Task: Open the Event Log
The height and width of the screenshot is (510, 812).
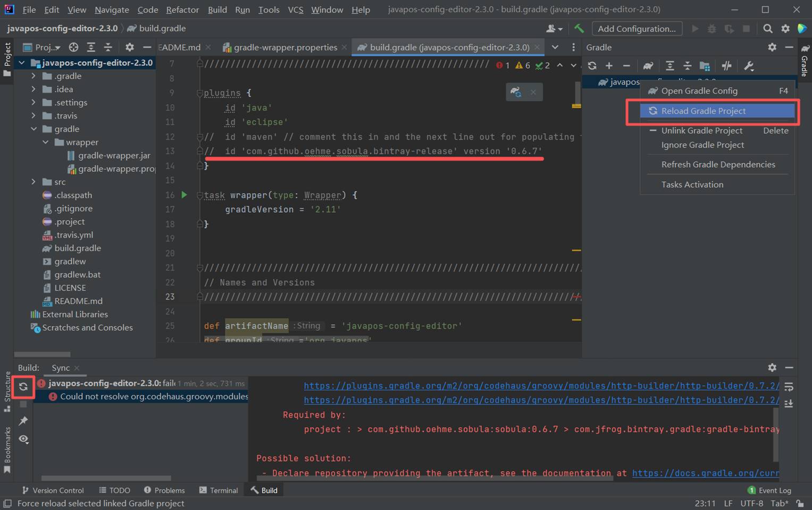Action: (769, 490)
